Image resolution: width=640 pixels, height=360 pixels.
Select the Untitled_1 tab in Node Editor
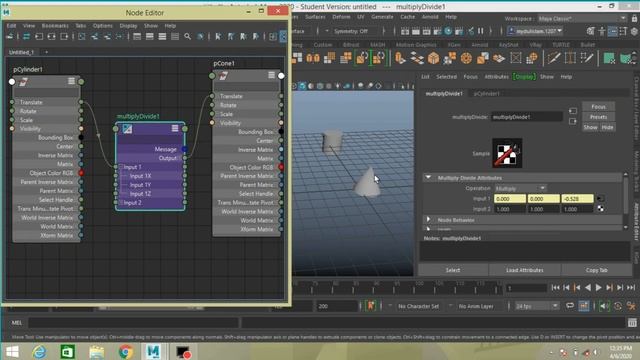tap(22, 52)
